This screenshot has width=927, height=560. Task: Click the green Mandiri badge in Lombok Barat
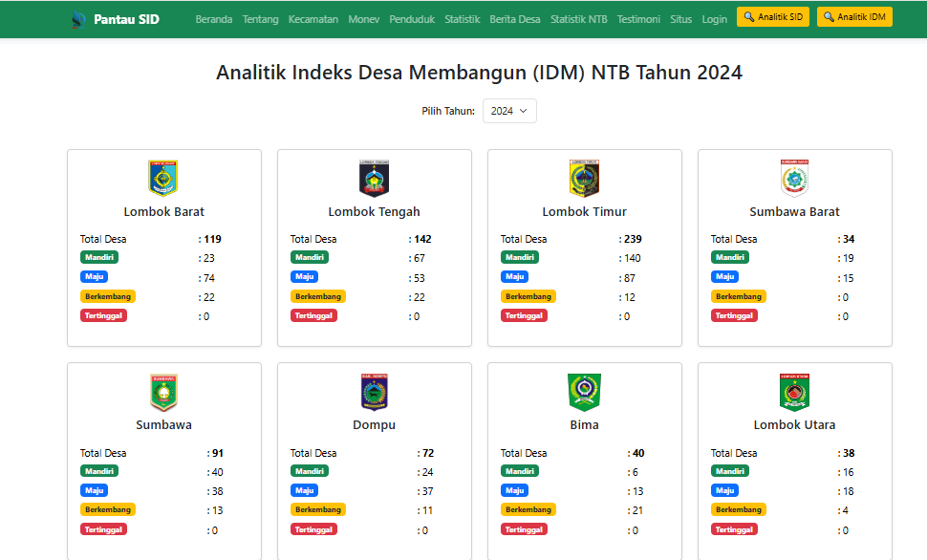[99, 258]
